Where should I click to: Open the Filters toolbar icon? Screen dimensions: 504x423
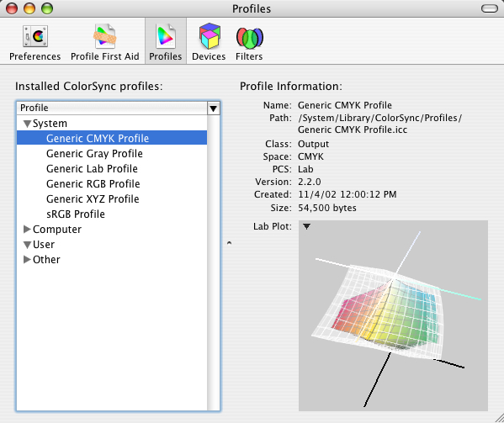coord(250,38)
